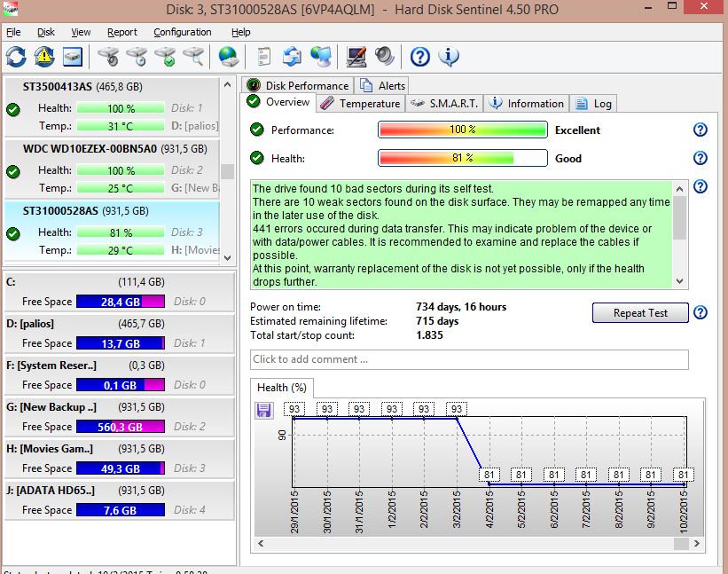Click the disk with clock toolbar icon
Image resolution: width=728 pixels, height=574 pixels.
137,57
